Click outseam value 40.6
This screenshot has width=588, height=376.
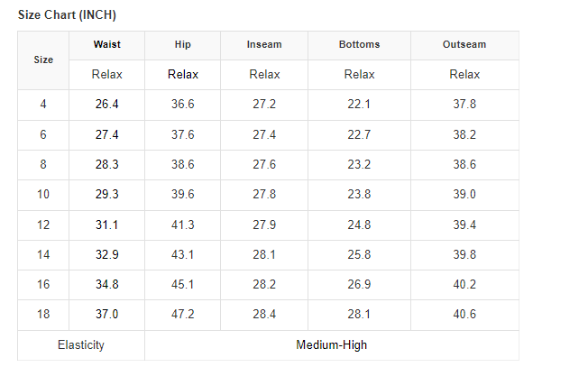coord(464,315)
